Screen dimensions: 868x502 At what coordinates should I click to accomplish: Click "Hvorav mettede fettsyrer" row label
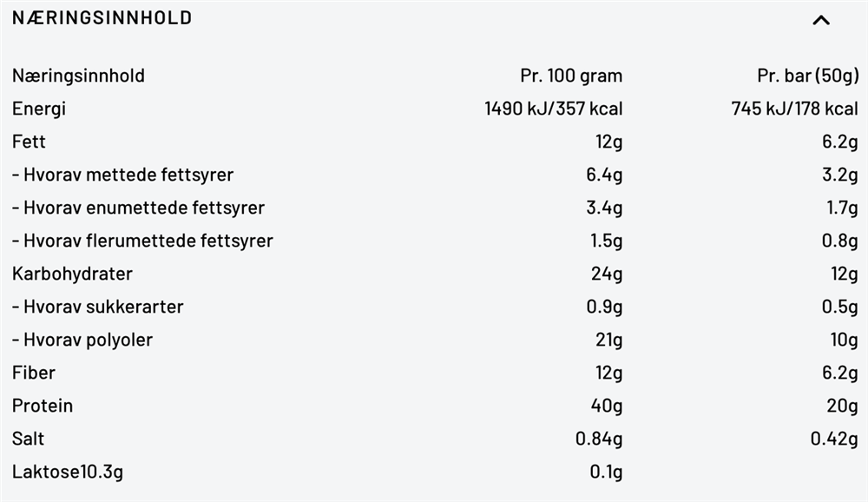[122, 175]
